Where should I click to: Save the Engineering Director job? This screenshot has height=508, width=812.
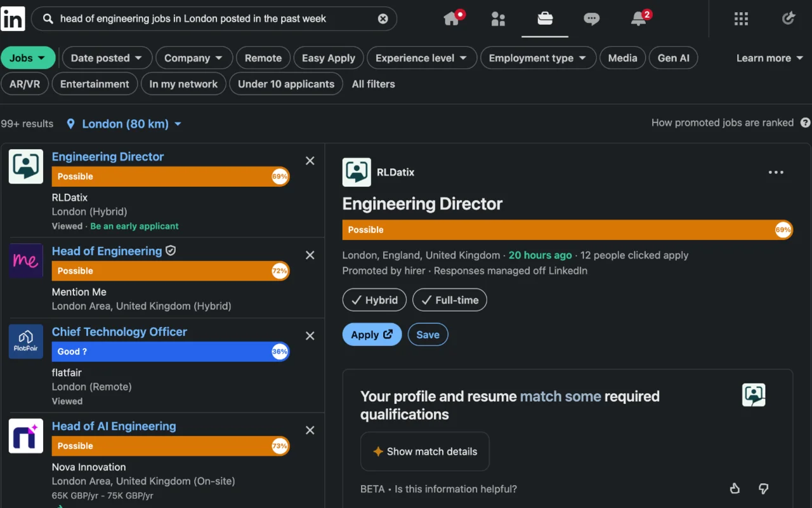click(x=428, y=335)
